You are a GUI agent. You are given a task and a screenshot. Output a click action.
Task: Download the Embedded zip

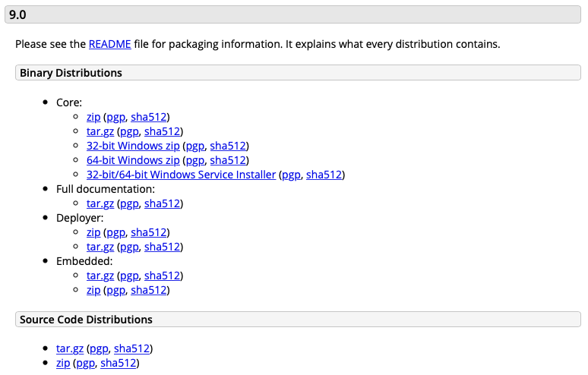tap(93, 290)
